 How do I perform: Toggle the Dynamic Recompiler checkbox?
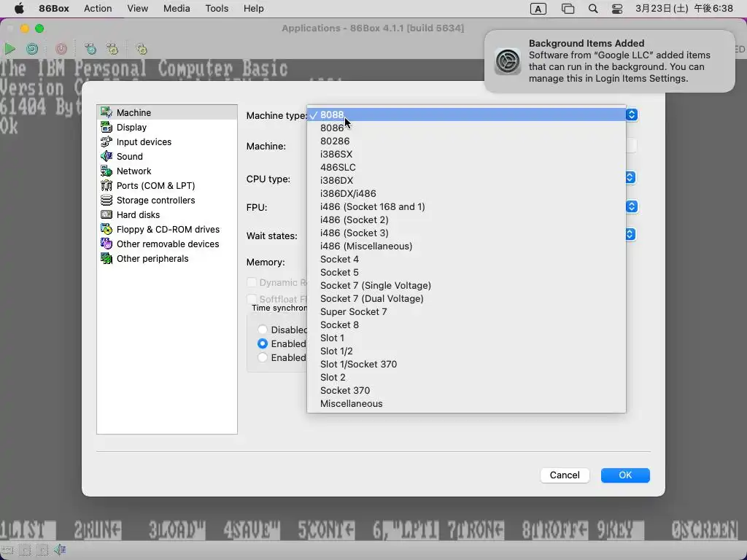tap(252, 282)
